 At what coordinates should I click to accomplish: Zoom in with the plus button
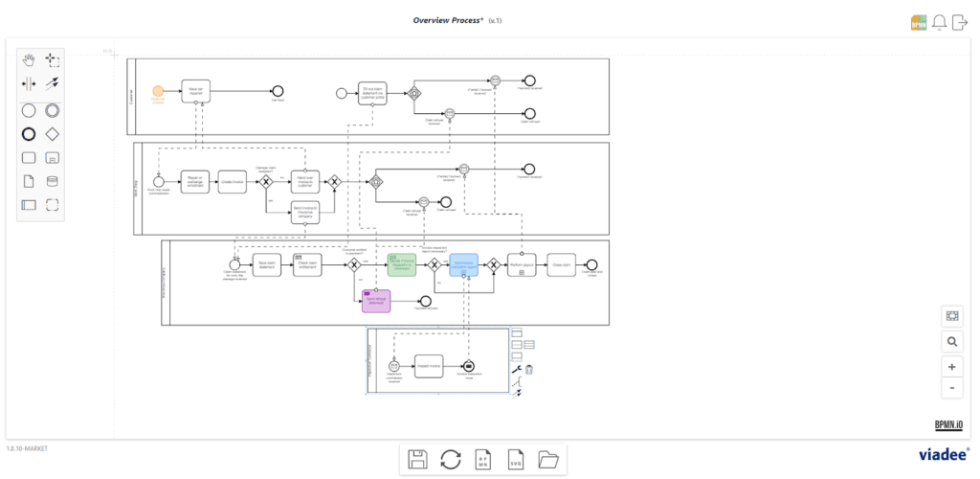[952, 367]
